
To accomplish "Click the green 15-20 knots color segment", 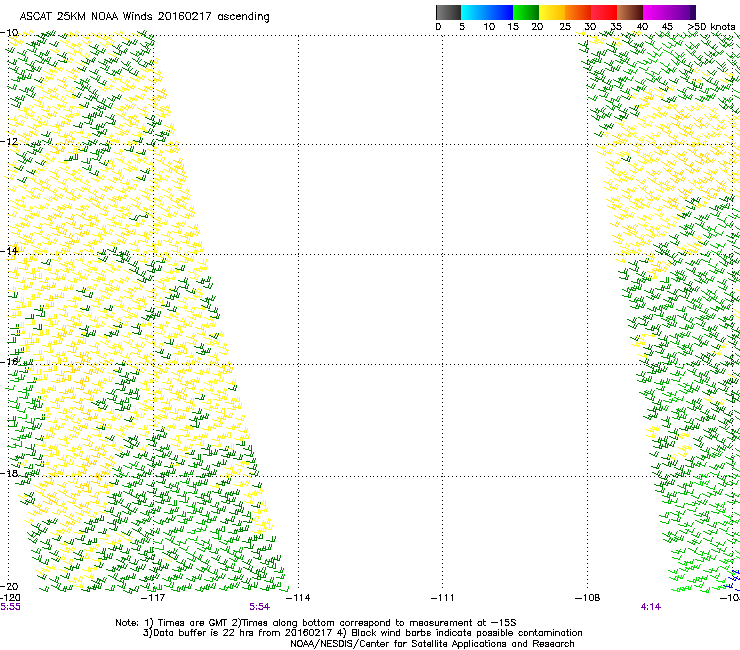I will (525, 12).
